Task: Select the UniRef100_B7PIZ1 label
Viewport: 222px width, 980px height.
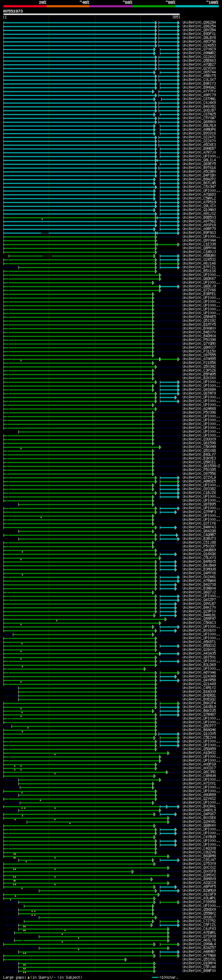Action: (199, 267)
